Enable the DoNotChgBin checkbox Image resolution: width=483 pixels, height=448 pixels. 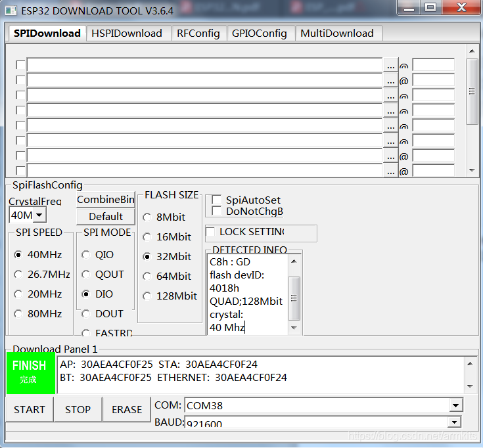point(217,211)
